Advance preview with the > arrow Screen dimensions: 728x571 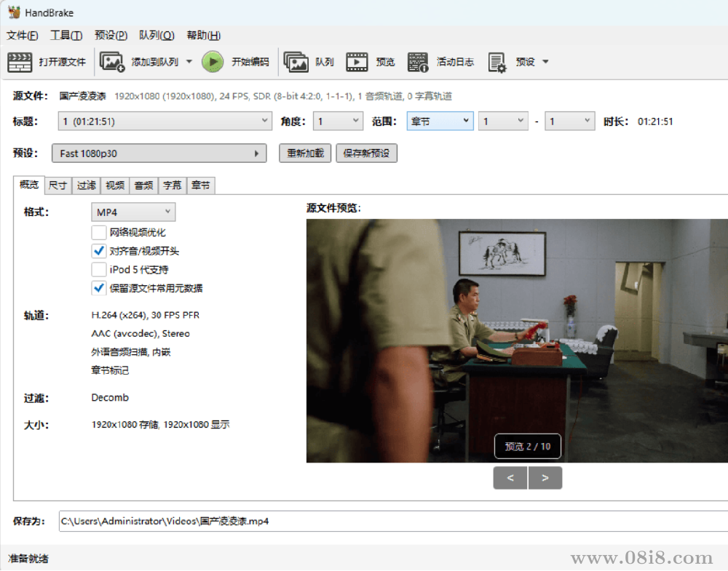click(x=545, y=478)
